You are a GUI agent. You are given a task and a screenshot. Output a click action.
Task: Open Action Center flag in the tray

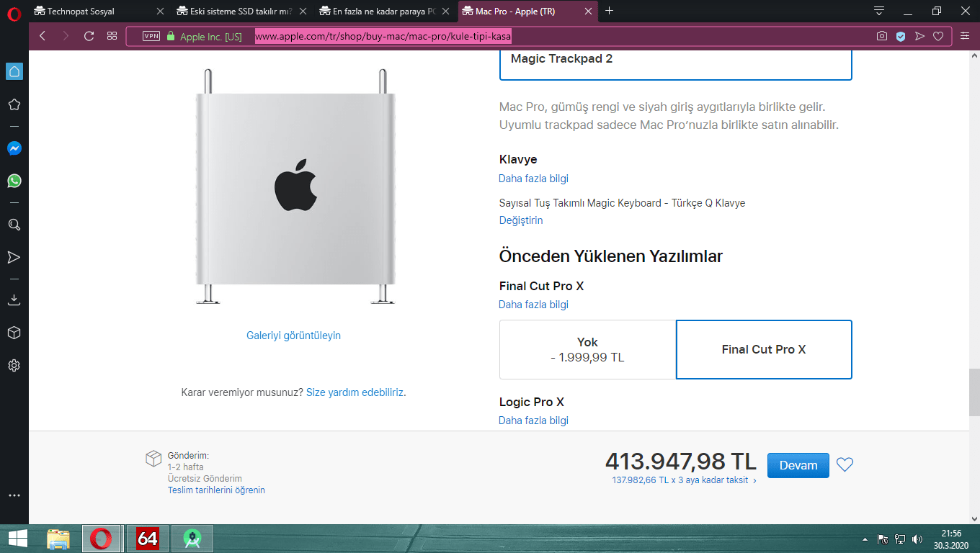pos(883,539)
